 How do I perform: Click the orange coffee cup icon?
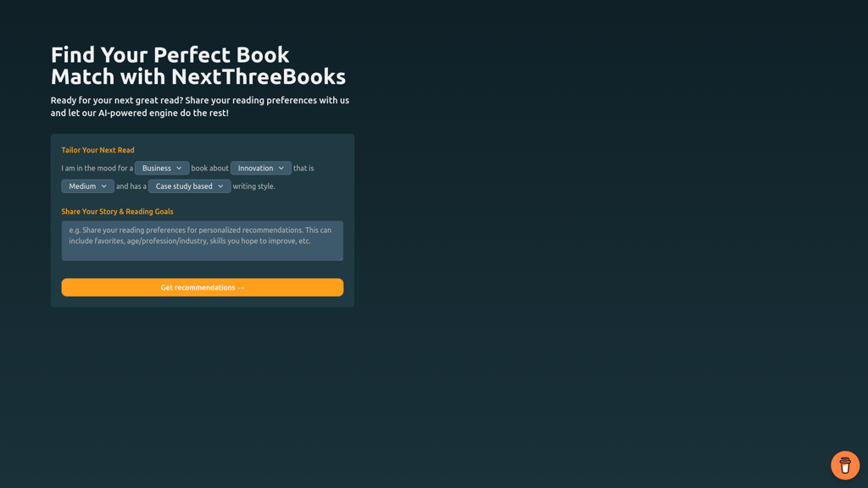[x=845, y=465]
